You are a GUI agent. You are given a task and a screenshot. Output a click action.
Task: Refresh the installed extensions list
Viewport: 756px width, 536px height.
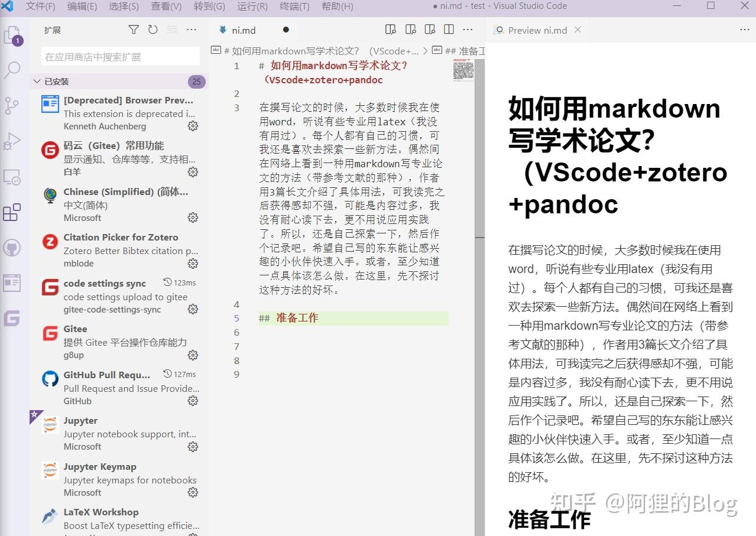click(x=153, y=29)
